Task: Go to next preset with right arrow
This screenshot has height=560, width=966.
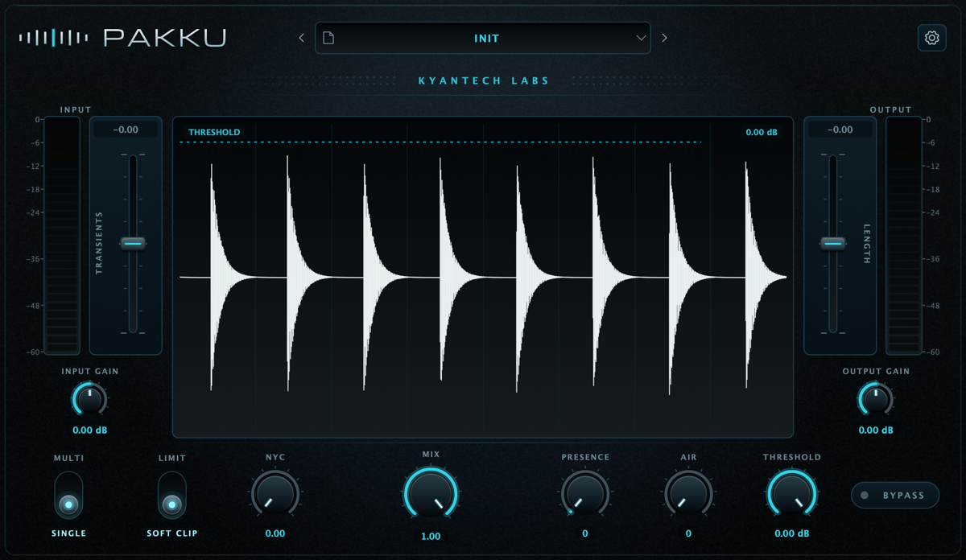Action: 664,38
